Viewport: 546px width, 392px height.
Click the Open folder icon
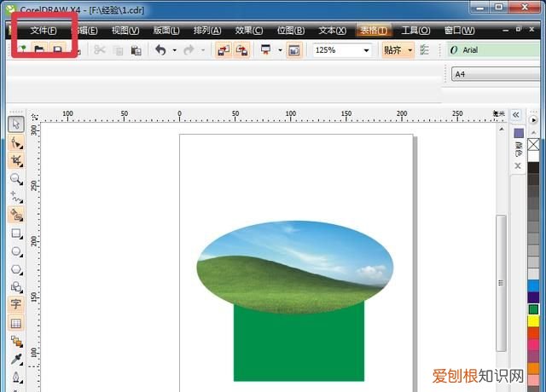40,49
